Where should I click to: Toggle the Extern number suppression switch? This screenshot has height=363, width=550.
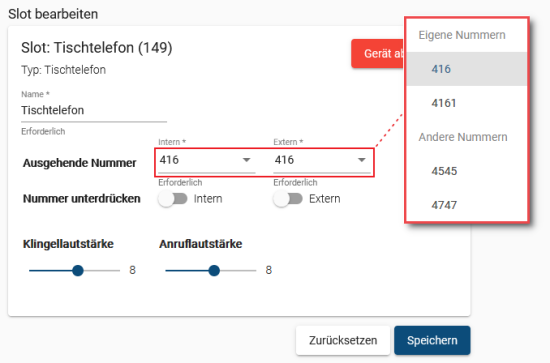tap(288, 199)
